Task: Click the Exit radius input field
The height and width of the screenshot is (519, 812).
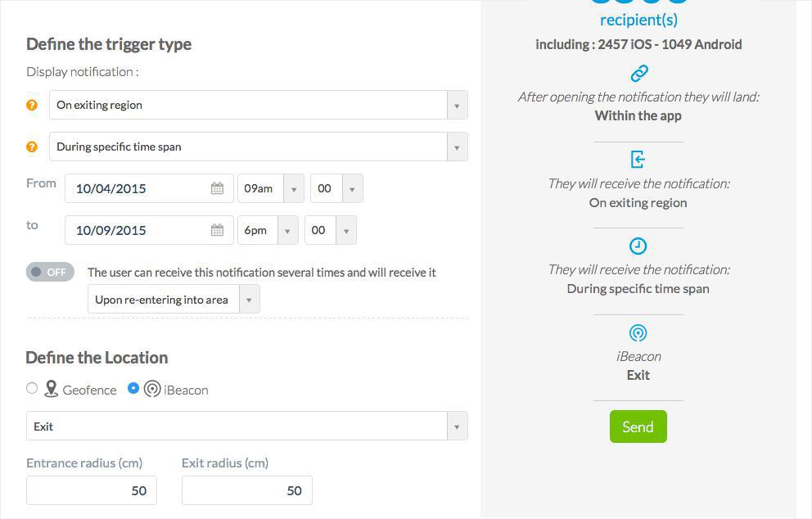Action: pyautogui.click(x=247, y=490)
